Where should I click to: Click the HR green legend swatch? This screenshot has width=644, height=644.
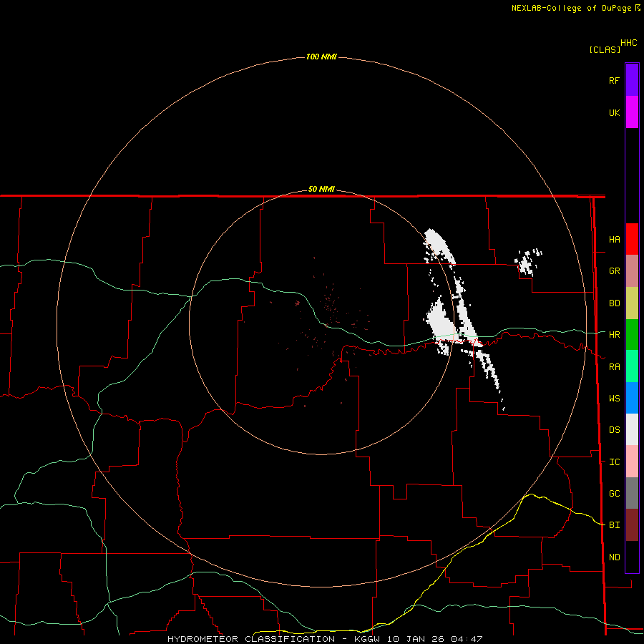[x=632, y=335]
